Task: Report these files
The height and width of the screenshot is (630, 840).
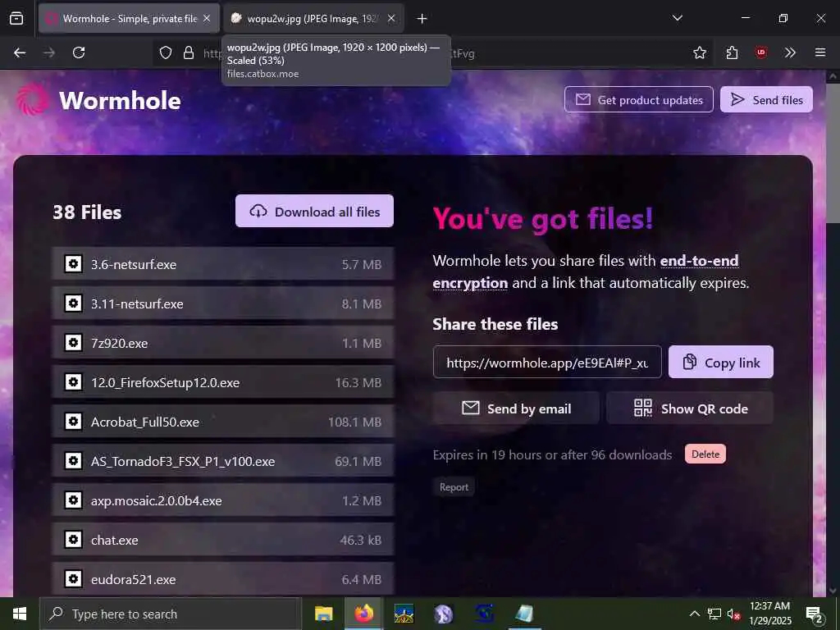Action: click(x=454, y=487)
